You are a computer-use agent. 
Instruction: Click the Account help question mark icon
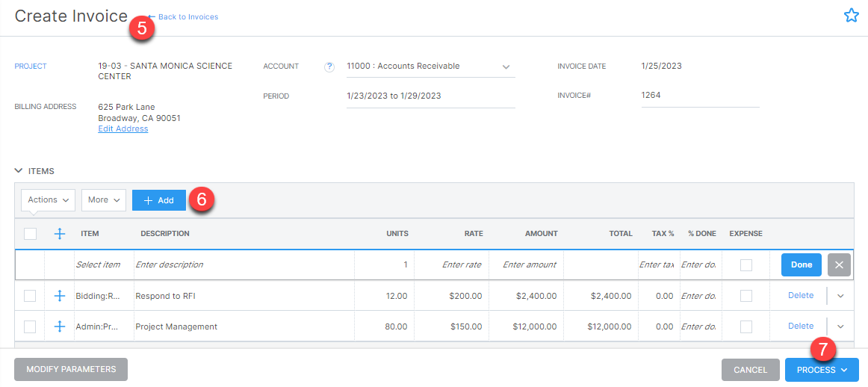(x=329, y=66)
